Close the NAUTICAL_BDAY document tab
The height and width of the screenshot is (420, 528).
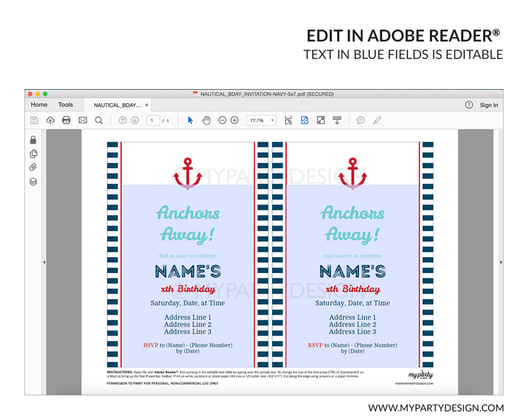pyautogui.click(x=147, y=105)
